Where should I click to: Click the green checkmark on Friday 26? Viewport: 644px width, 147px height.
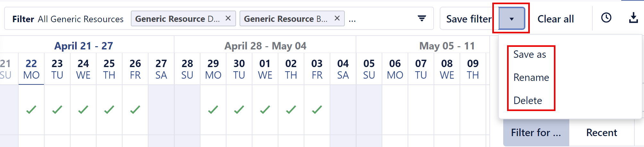click(x=135, y=110)
